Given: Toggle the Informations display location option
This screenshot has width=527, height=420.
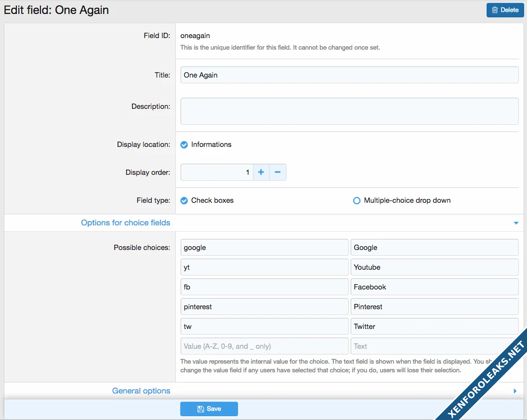Looking at the screenshot, I should [x=184, y=144].
